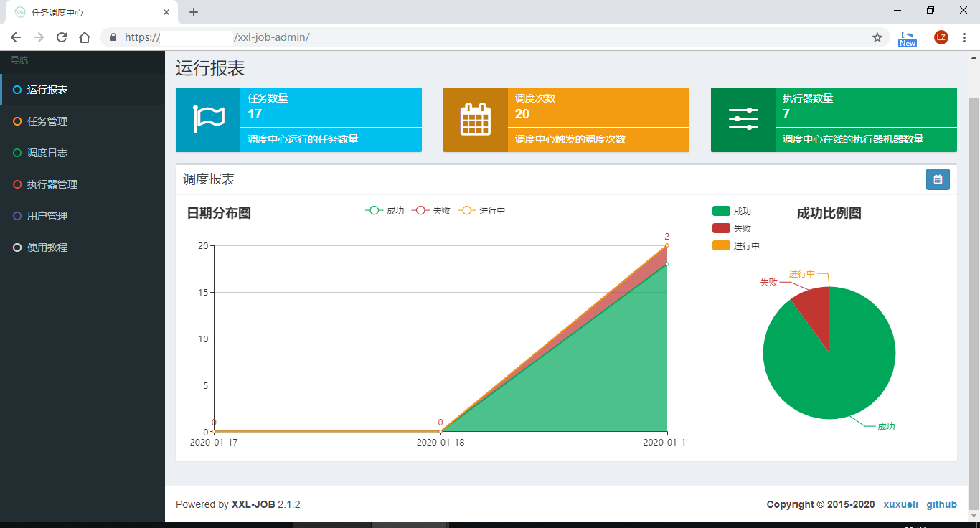Viewport: 980px width, 528px height.
Task: Reload the page with refresh icon
Action: [62, 37]
